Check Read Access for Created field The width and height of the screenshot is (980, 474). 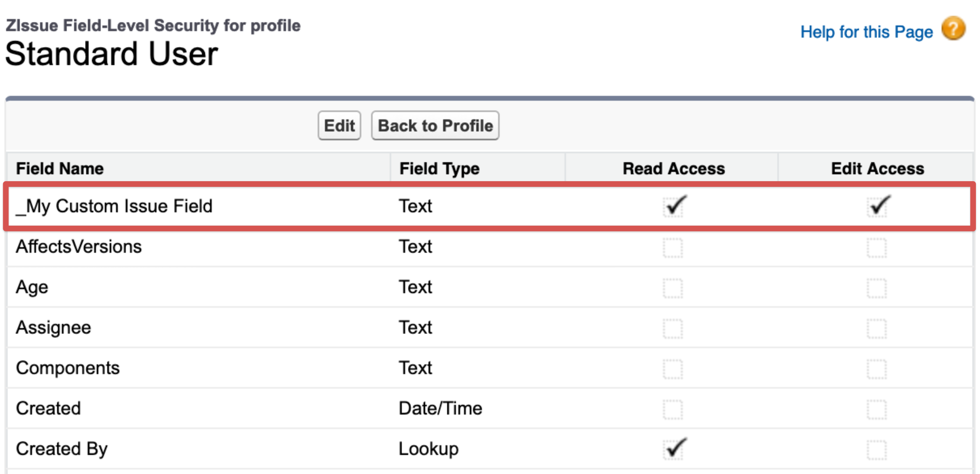point(673,409)
